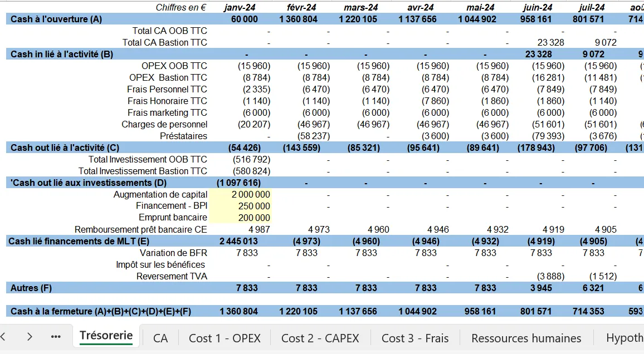Go to Cost 3 - Frais tab
This screenshot has width=644, height=354.
pyautogui.click(x=415, y=338)
